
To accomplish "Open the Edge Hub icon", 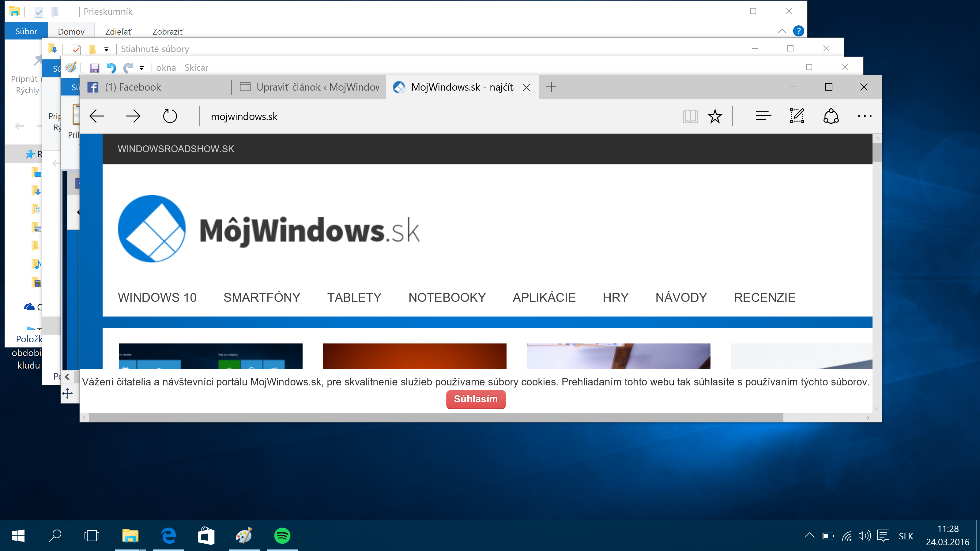I will 763,116.
